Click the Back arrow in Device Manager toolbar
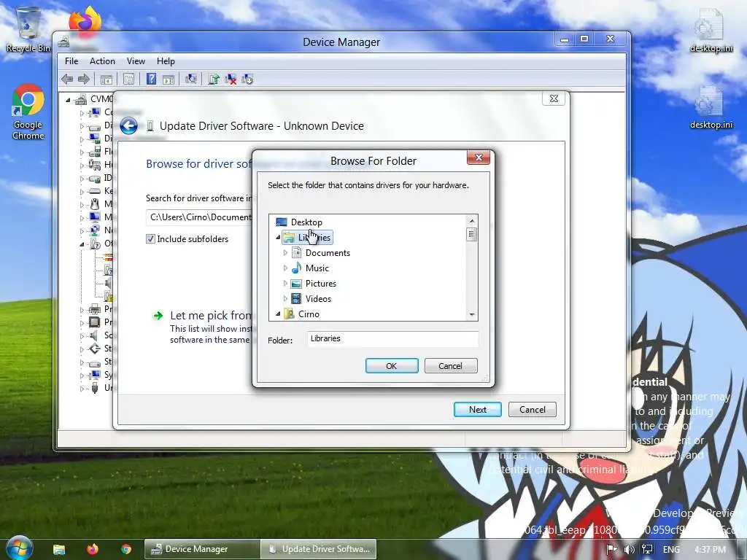Viewport: 747px width, 560px height. pyautogui.click(x=67, y=79)
